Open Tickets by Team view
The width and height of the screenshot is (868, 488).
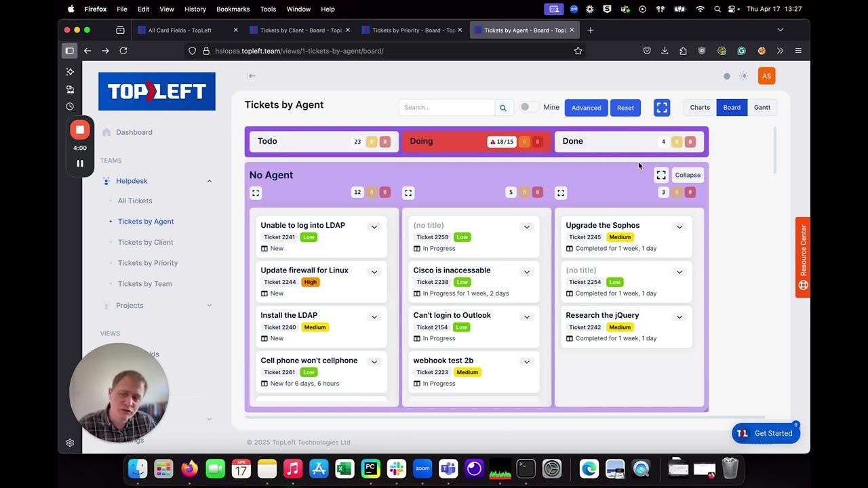click(144, 284)
